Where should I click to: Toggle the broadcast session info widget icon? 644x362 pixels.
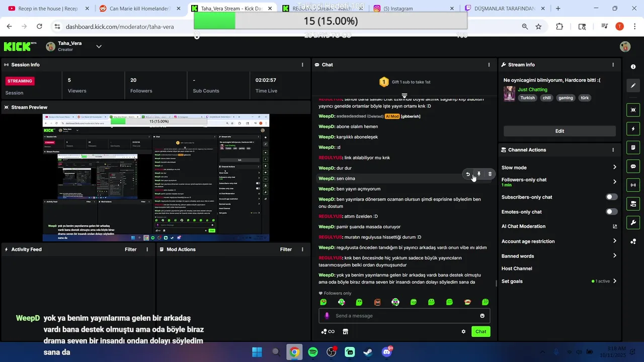[x=633, y=185]
